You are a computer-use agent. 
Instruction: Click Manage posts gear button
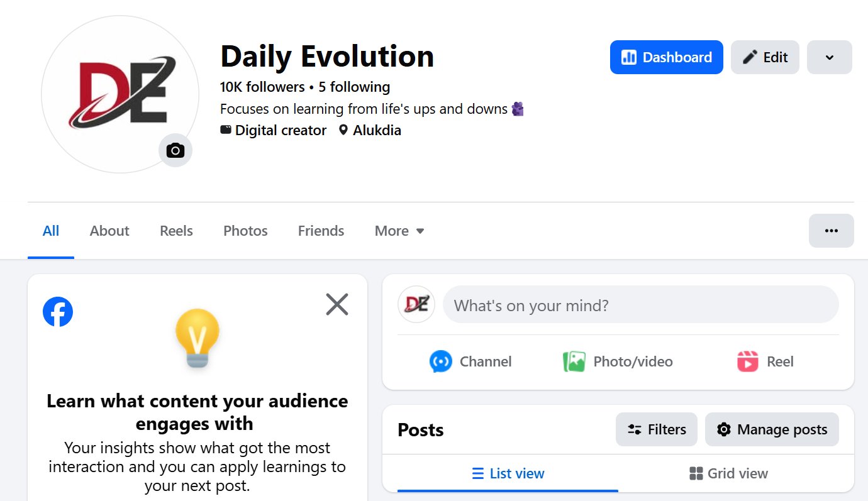(x=772, y=429)
